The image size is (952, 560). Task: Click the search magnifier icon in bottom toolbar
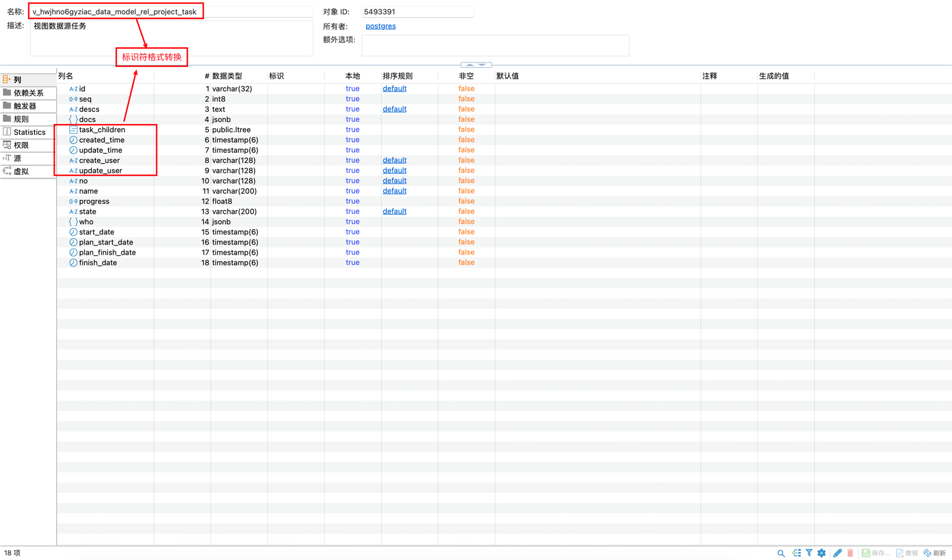tap(781, 553)
